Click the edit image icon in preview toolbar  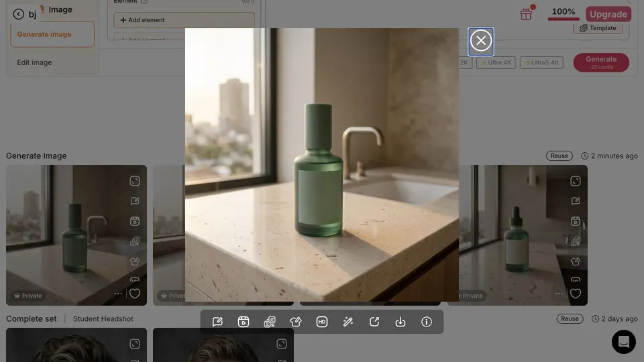click(x=217, y=322)
